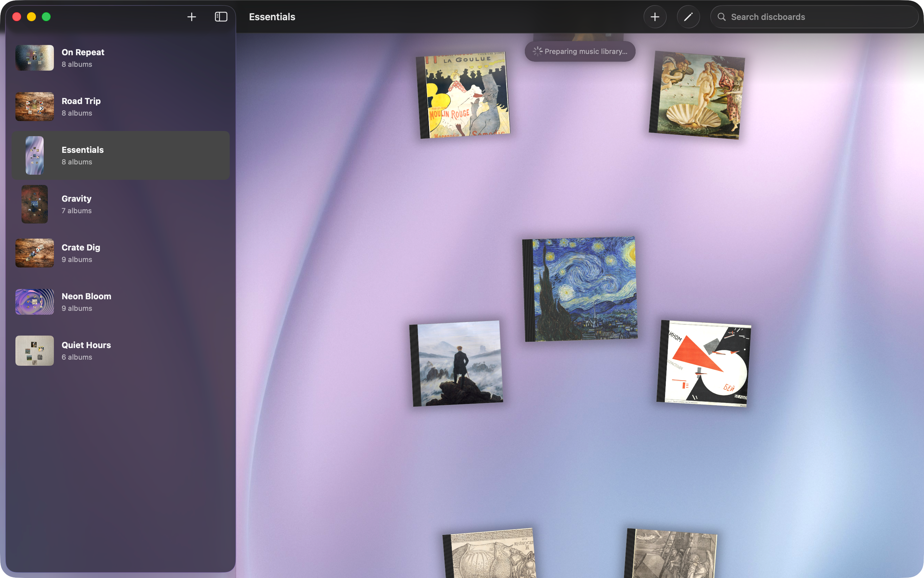The width and height of the screenshot is (924, 578).
Task: Click the On Repeat thumbnail image
Action: point(34,58)
